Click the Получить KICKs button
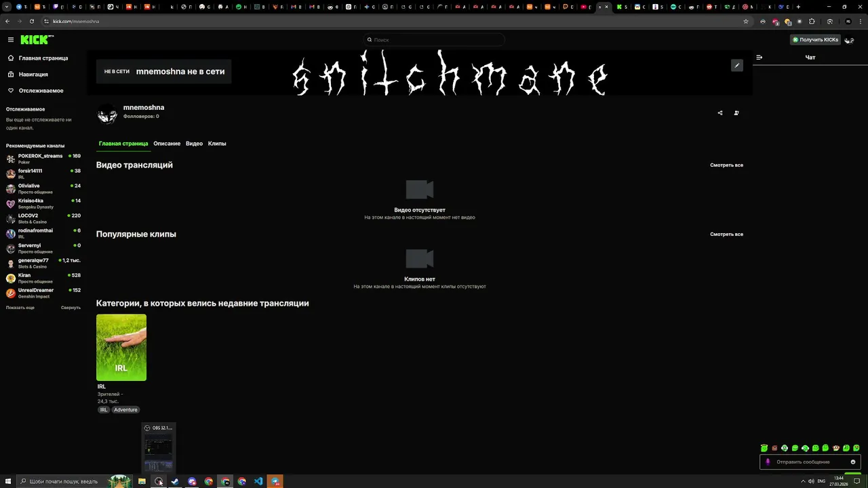868x488 pixels. point(816,40)
